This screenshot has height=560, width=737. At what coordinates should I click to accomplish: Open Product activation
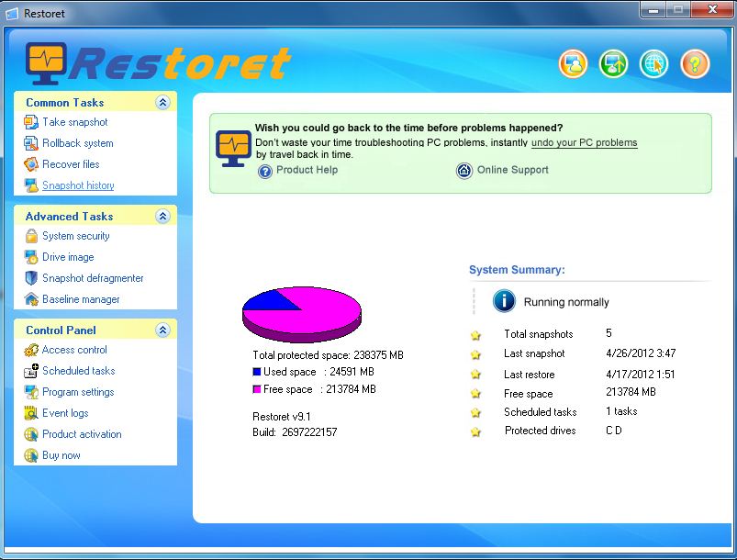tap(82, 434)
